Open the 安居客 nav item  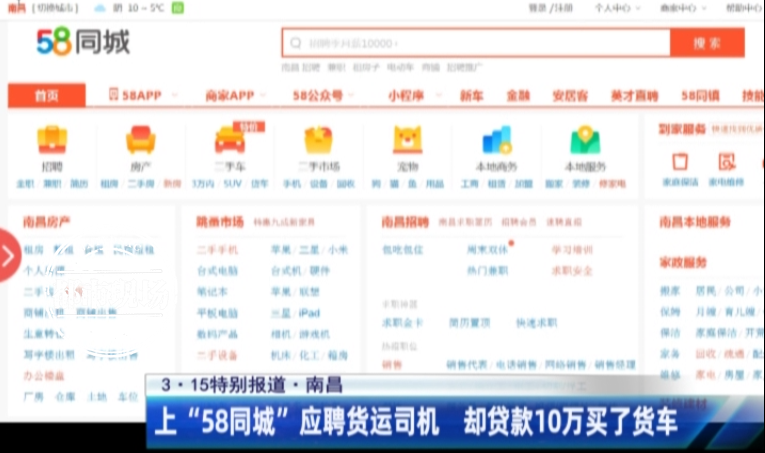click(570, 96)
